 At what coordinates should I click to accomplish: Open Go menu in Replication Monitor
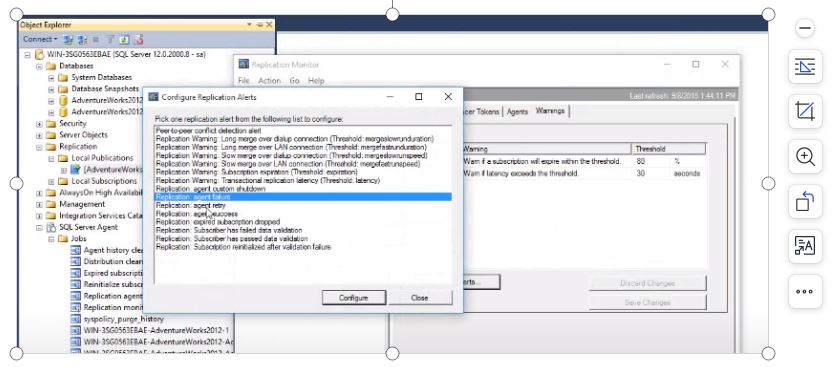pos(294,81)
